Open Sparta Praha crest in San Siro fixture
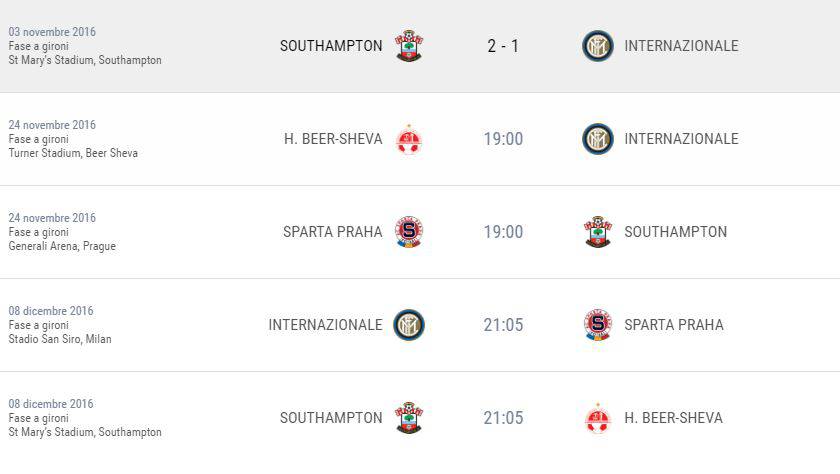Screen dimensions: 840x474 [598, 325]
